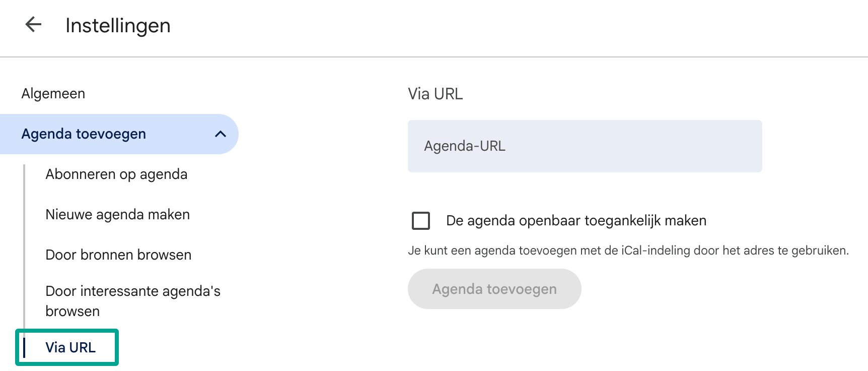868x371 pixels.
Task: Click the grey vertical submenu guide line
Action: (24, 246)
